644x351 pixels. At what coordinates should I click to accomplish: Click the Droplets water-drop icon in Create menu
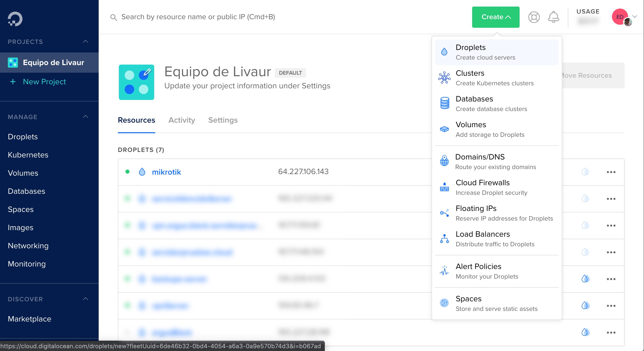tap(444, 52)
